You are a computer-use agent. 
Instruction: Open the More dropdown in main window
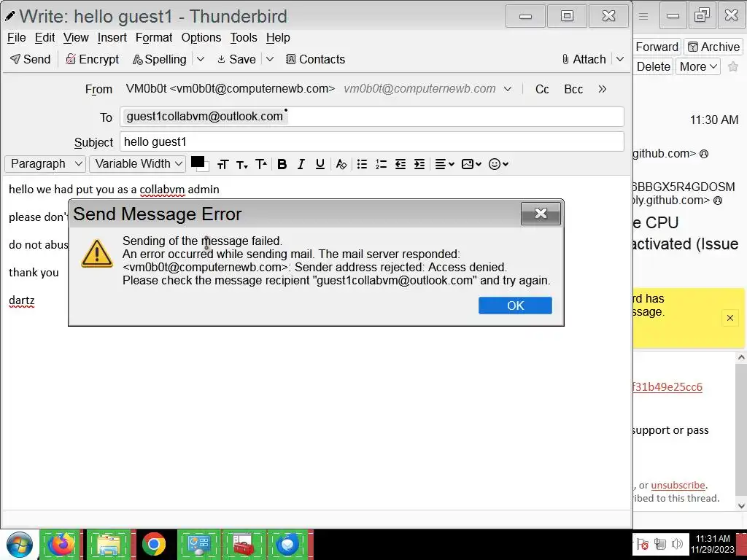[x=698, y=66]
